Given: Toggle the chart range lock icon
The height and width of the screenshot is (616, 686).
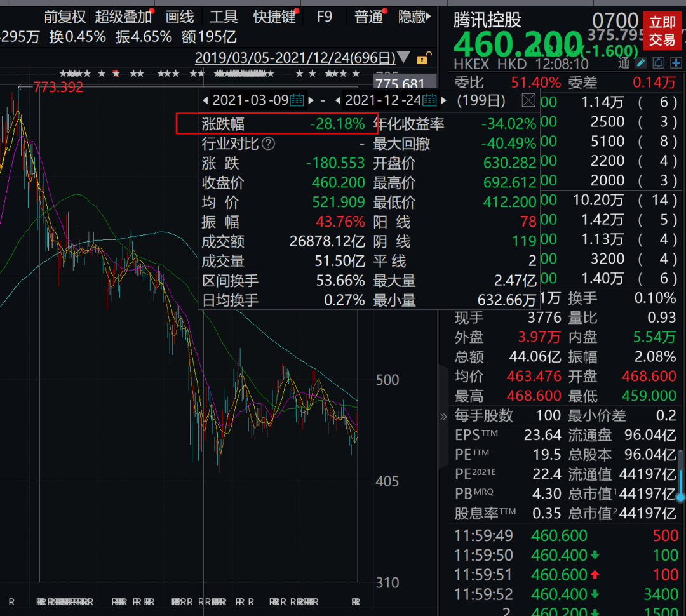Looking at the screenshot, I should click(x=424, y=58).
